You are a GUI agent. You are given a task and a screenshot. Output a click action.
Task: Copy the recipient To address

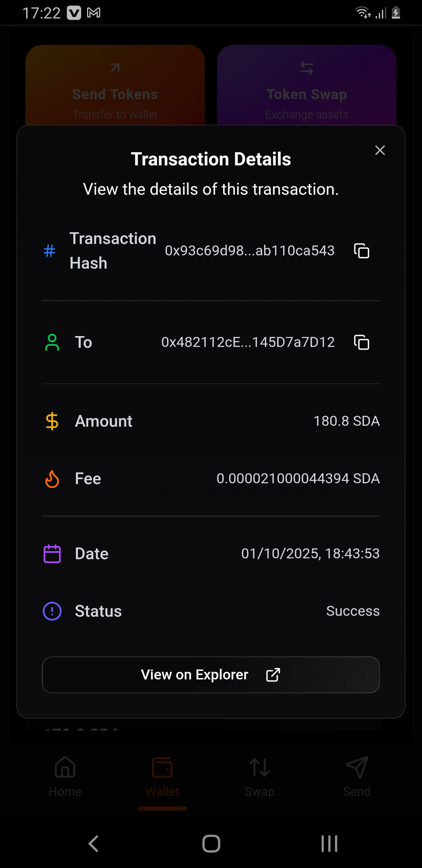coord(361,342)
